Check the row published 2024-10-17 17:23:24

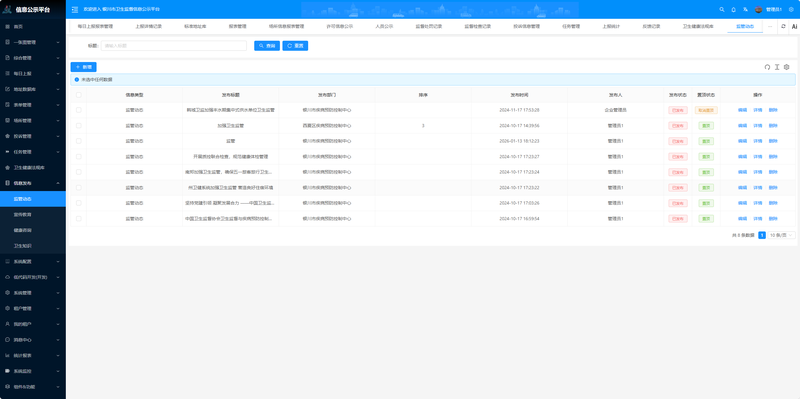coord(79,172)
